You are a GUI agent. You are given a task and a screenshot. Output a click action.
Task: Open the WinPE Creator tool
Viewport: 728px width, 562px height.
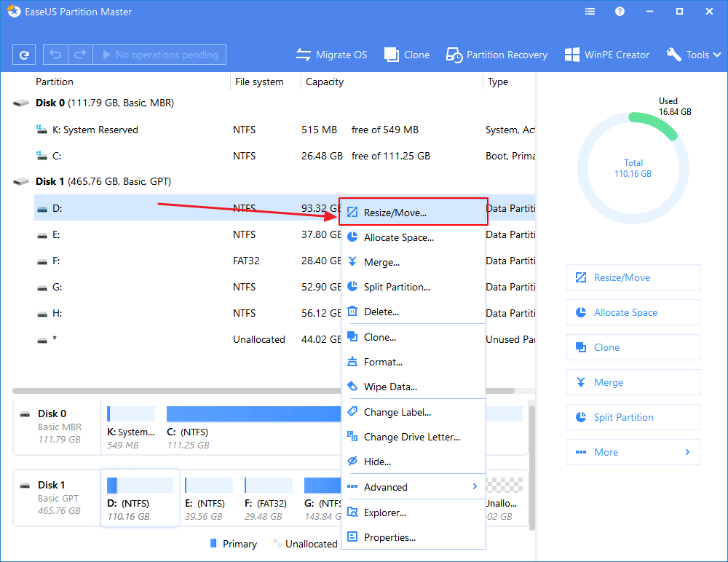607,55
